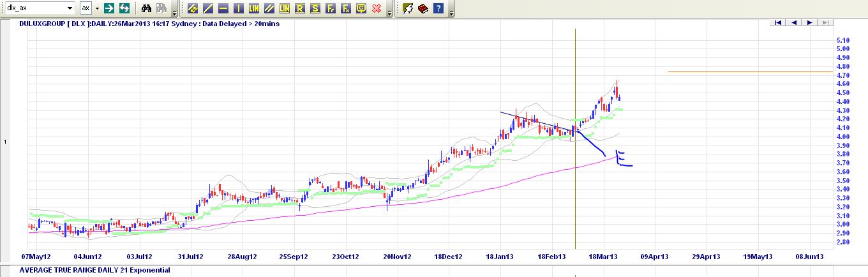Expand the small arrow beside the ax field
This screenshot has width=868, height=277.
[98, 8]
